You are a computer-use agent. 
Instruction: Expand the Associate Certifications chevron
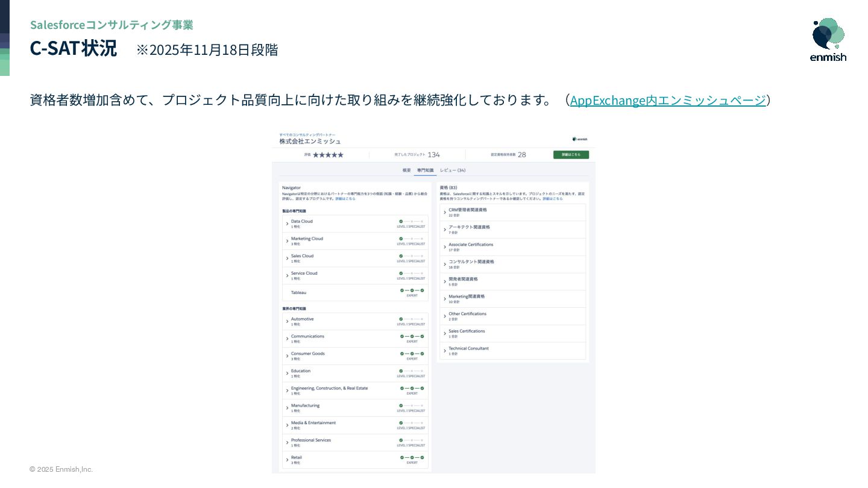pos(445,247)
